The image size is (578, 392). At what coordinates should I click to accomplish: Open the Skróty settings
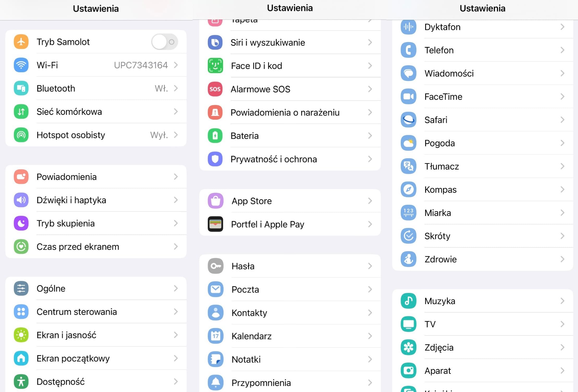(x=483, y=236)
